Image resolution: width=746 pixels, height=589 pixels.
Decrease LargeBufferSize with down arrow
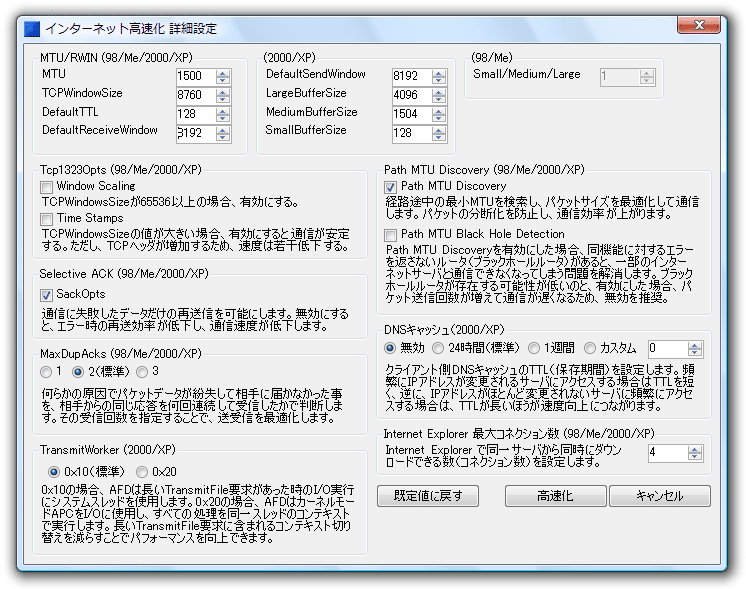[439, 99]
